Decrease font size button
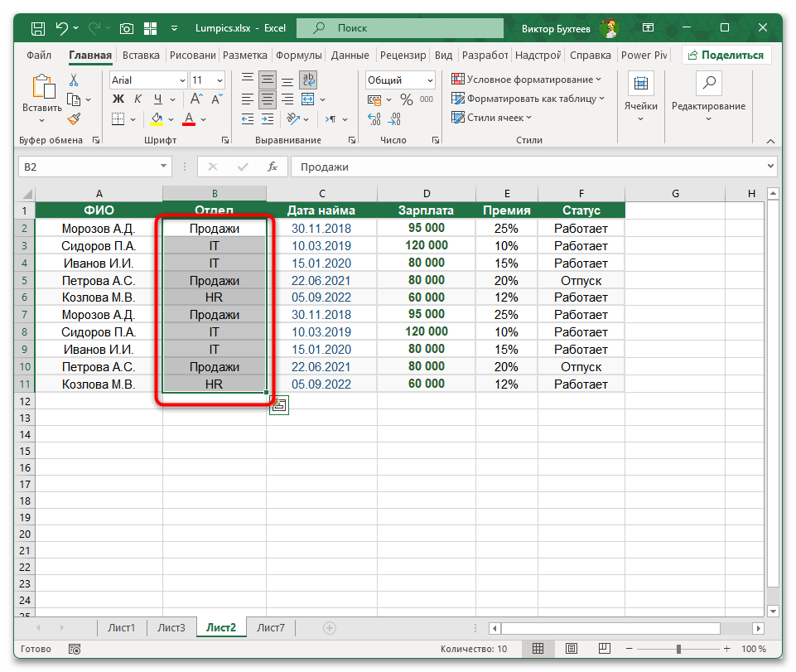The height and width of the screenshot is (672, 796). pyautogui.click(x=217, y=99)
